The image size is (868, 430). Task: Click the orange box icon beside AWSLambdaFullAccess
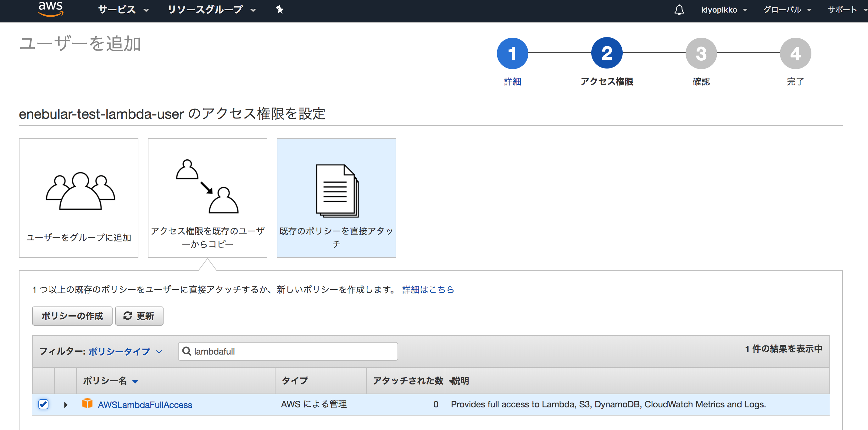coord(87,403)
